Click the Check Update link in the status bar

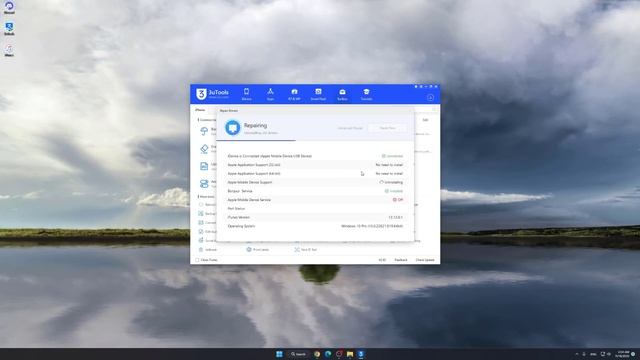[x=425, y=260]
